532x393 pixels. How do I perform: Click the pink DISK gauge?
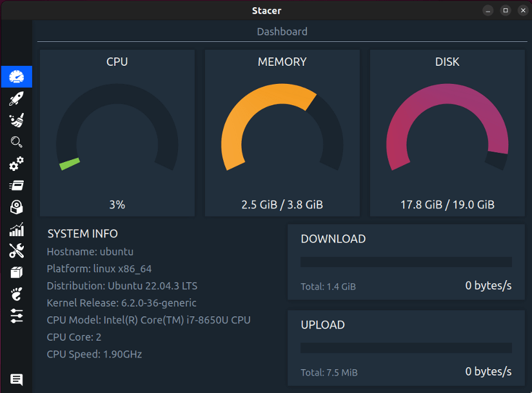[x=447, y=127]
